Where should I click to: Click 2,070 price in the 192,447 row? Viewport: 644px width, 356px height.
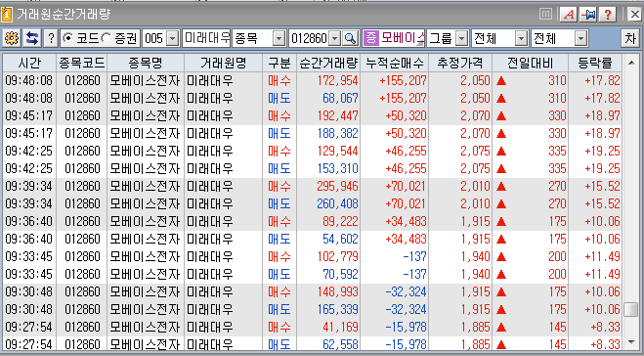tap(475, 116)
